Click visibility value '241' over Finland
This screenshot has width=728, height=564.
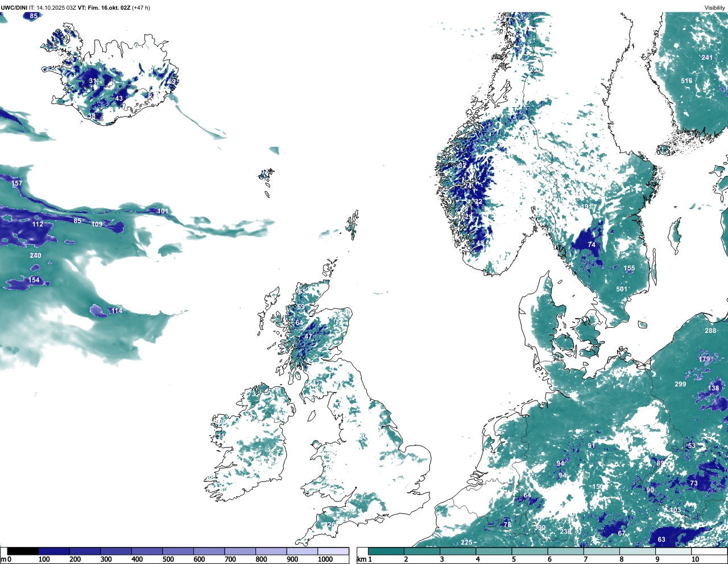coord(707,57)
